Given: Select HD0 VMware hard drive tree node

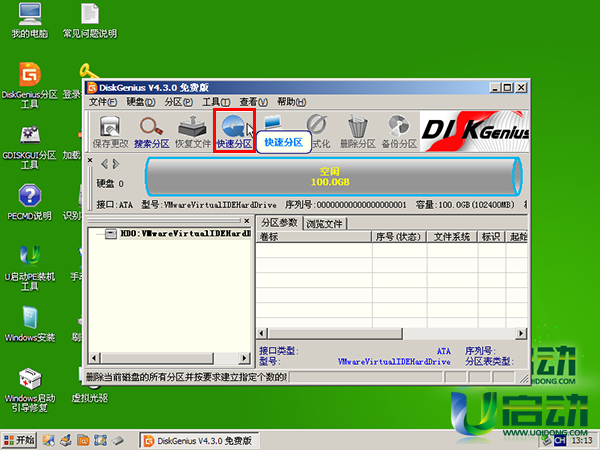Looking at the screenshot, I should tap(179, 233).
